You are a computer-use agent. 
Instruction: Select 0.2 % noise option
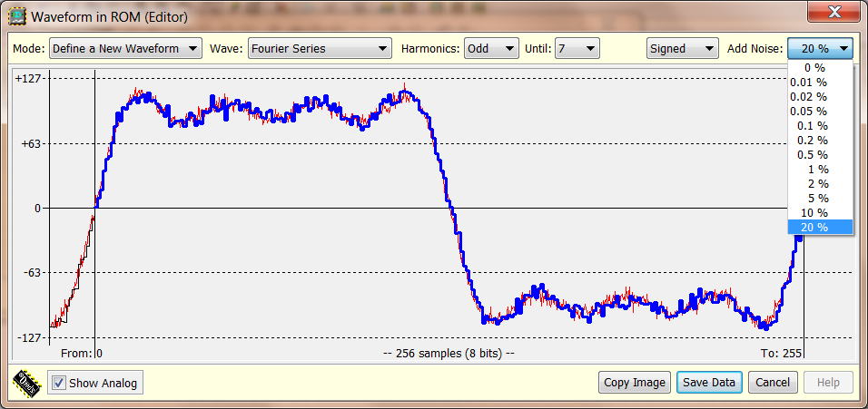pyautogui.click(x=821, y=141)
